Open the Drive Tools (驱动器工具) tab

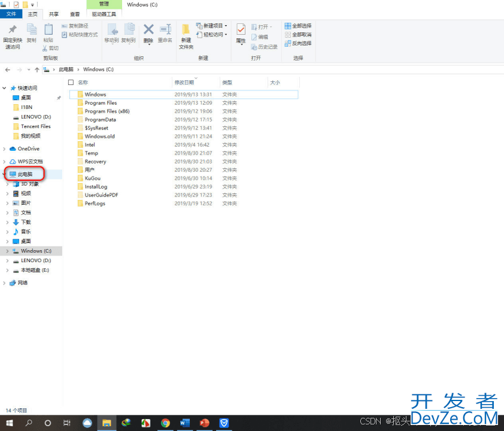pyautogui.click(x=104, y=14)
